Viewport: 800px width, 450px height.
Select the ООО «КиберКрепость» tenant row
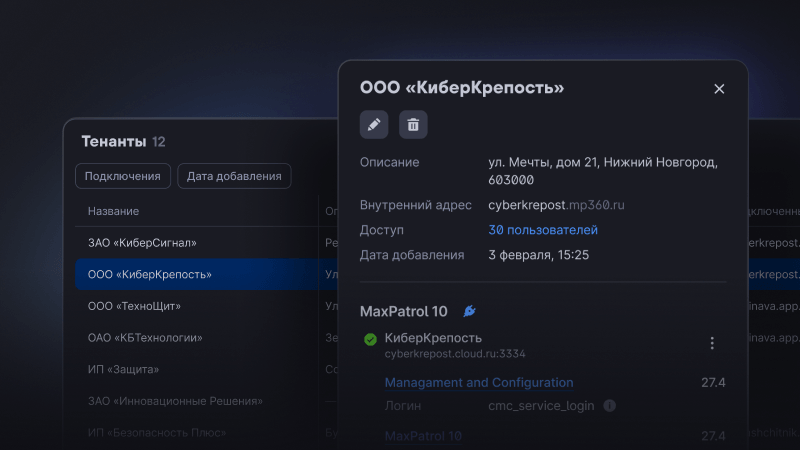coord(149,274)
